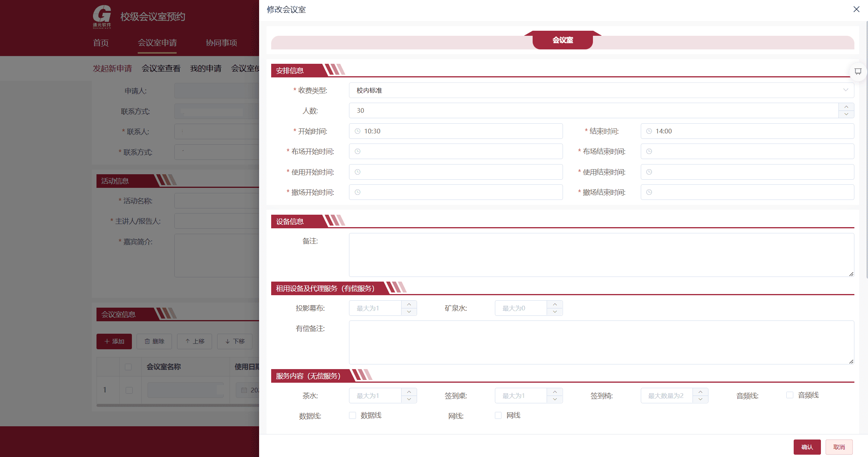Click clock icon in 开始时间 field
Viewport: 868px width, 457px height.
[358, 131]
